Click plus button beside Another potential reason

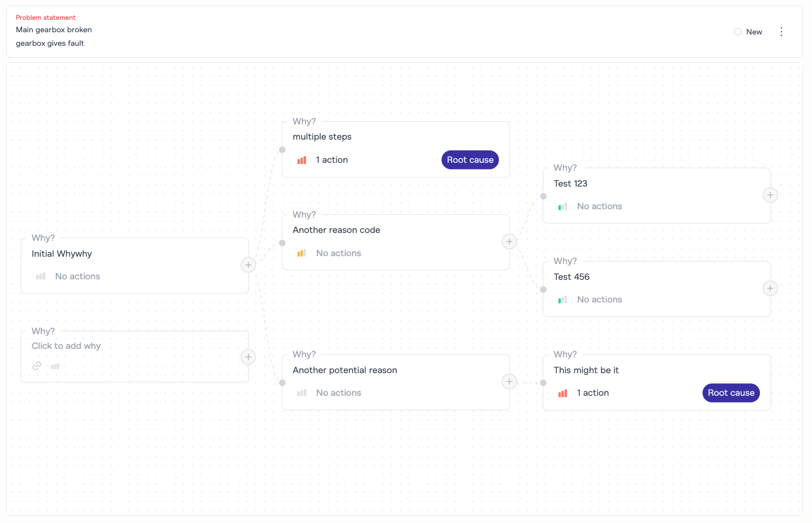coord(509,382)
